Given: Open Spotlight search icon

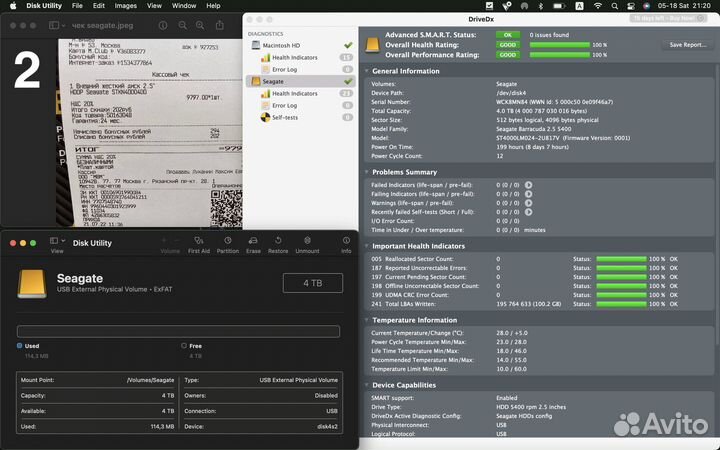Looking at the screenshot, I should point(615,6).
